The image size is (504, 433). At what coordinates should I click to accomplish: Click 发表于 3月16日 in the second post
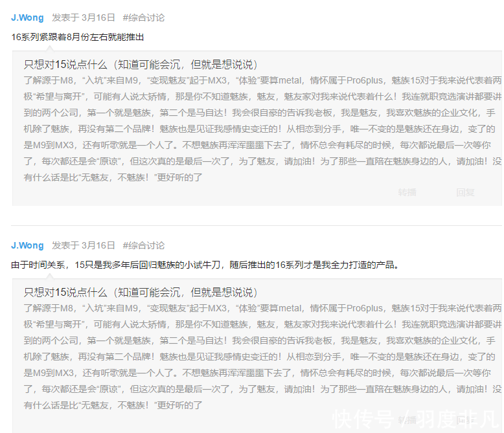click(x=84, y=245)
